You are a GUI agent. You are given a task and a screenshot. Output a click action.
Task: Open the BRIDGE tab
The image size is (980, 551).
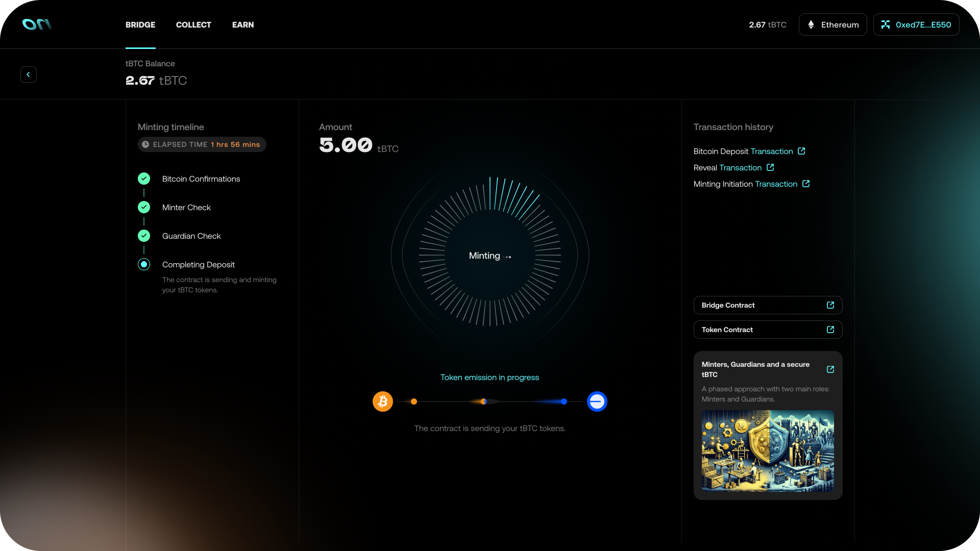pyautogui.click(x=140, y=24)
